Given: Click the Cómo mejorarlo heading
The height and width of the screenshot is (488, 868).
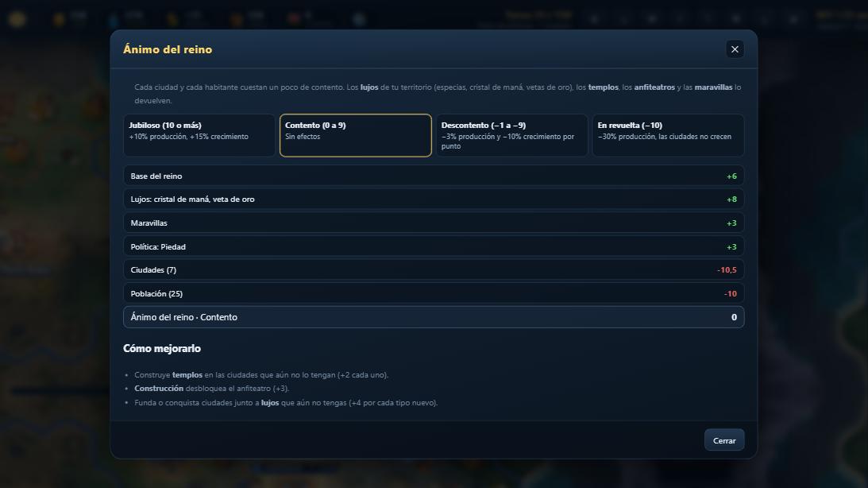Looking at the screenshot, I should tap(162, 348).
